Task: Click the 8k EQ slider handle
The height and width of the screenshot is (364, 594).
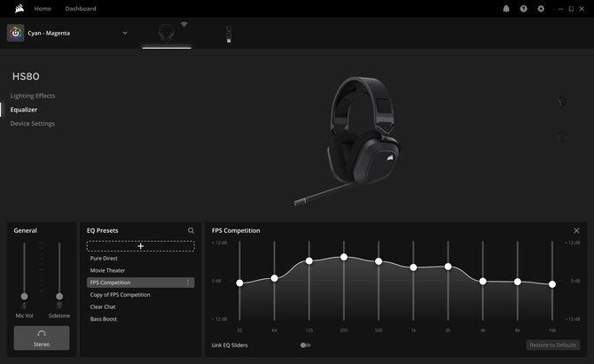Action: click(518, 282)
